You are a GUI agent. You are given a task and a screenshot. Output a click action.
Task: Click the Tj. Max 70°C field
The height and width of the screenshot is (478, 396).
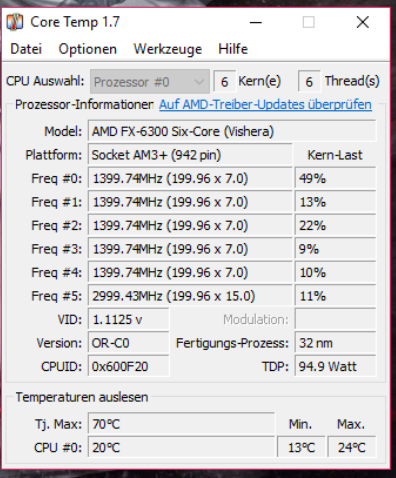(x=181, y=424)
